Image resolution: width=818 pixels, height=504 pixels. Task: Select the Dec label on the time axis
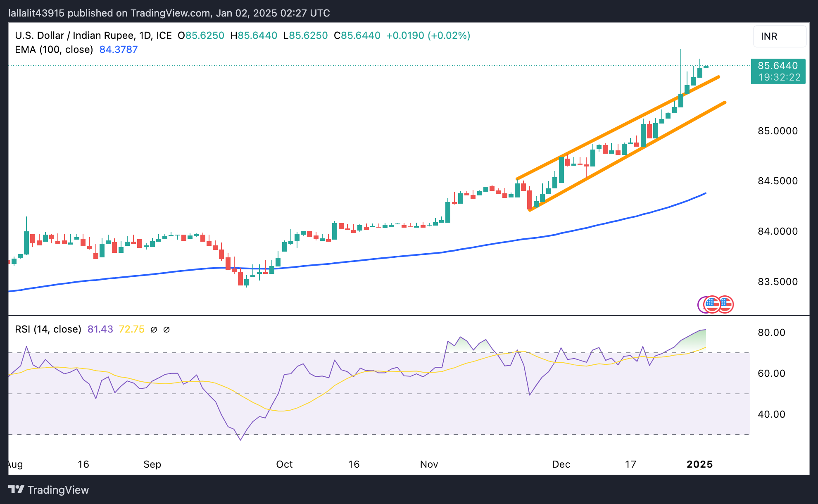coord(561,464)
